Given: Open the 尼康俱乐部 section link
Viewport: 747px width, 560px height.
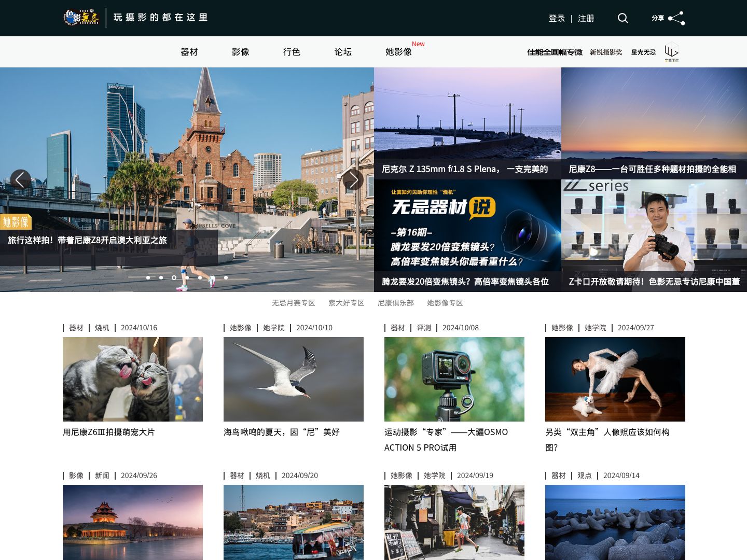Looking at the screenshot, I should (396, 303).
